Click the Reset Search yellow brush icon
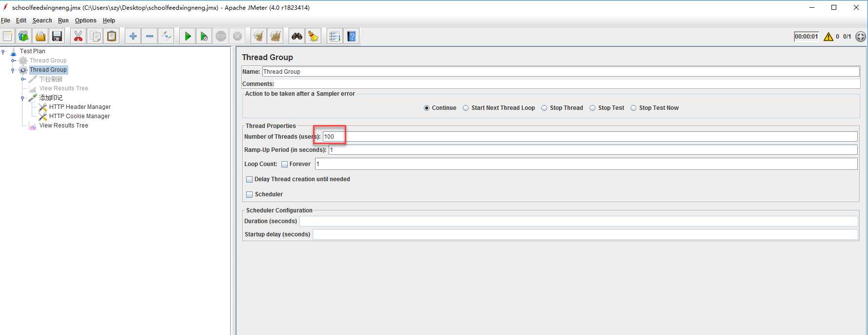Viewport: 868px width, 335px height. pos(313,36)
